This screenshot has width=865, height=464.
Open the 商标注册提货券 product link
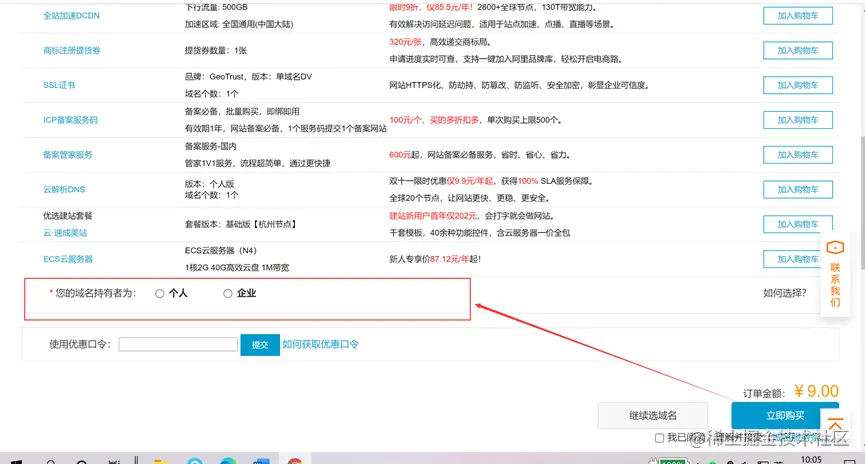tap(72, 50)
